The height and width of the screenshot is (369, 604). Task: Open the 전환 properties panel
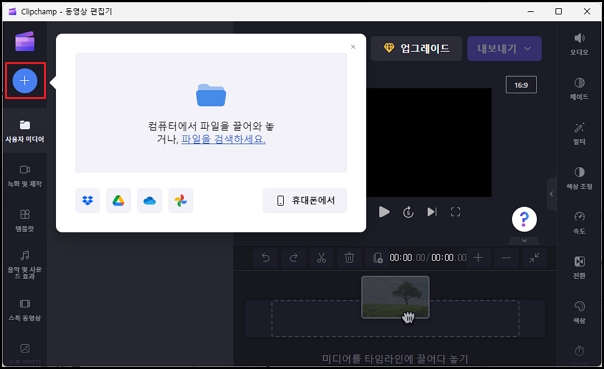(579, 268)
